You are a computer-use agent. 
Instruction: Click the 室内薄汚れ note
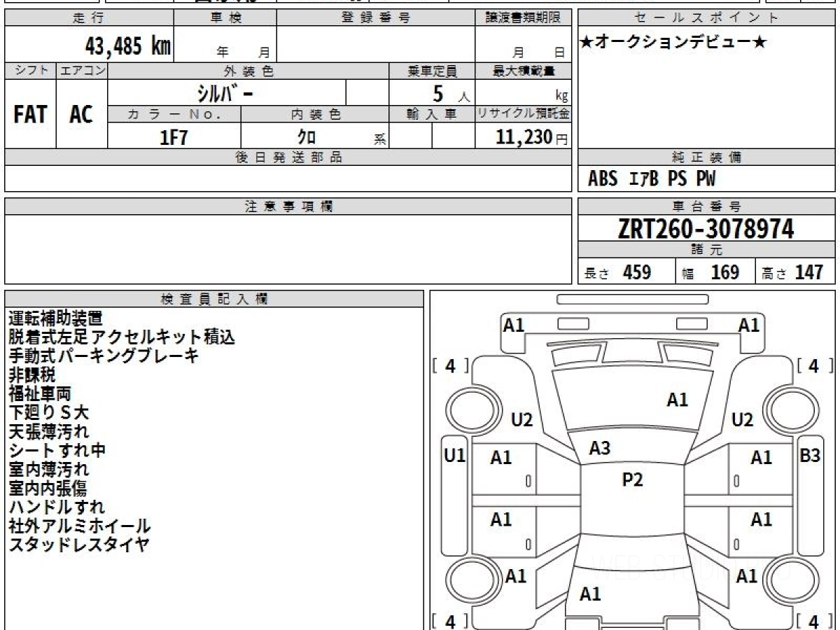pyautogui.click(x=49, y=470)
